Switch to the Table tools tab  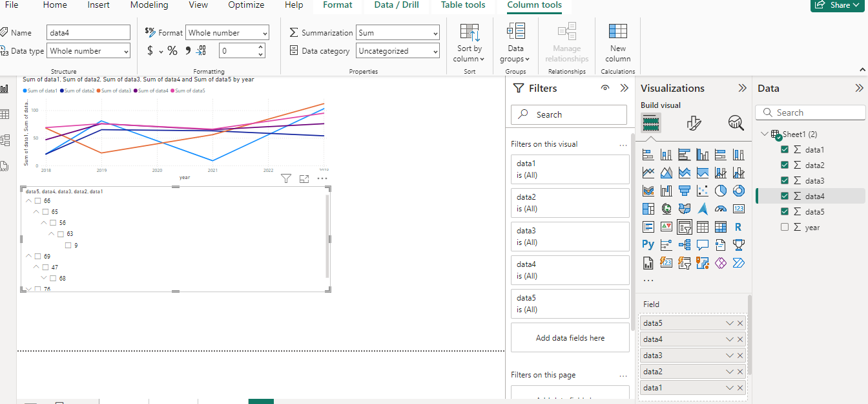(463, 5)
